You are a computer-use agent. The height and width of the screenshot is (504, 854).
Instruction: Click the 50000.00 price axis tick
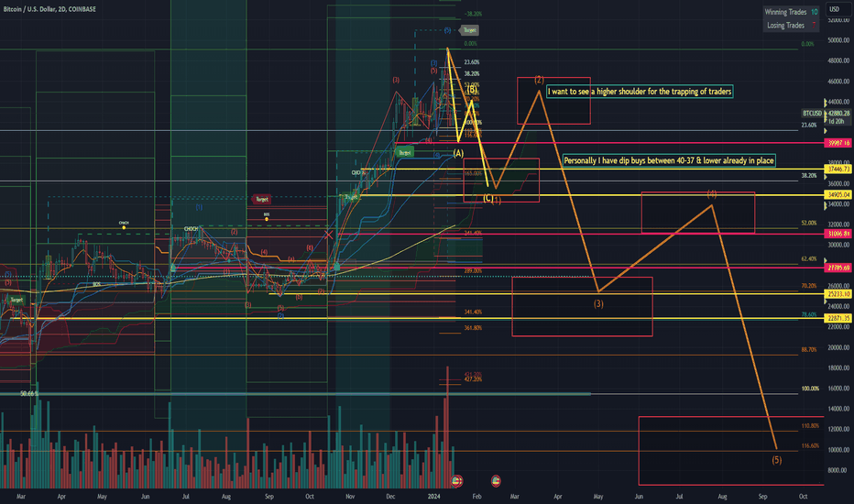(x=838, y=40)
